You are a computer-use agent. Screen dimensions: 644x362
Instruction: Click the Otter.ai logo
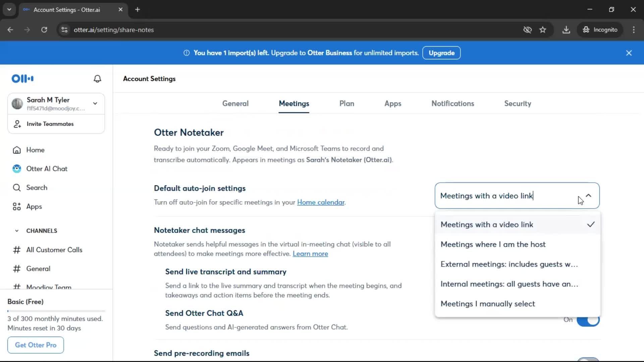[22, 79]
